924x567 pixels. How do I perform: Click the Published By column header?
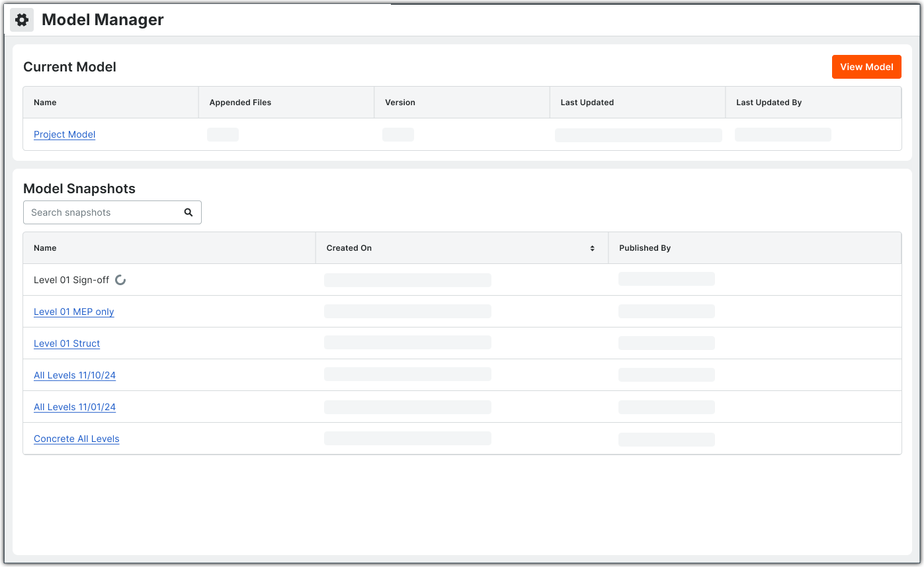[755, 248]
